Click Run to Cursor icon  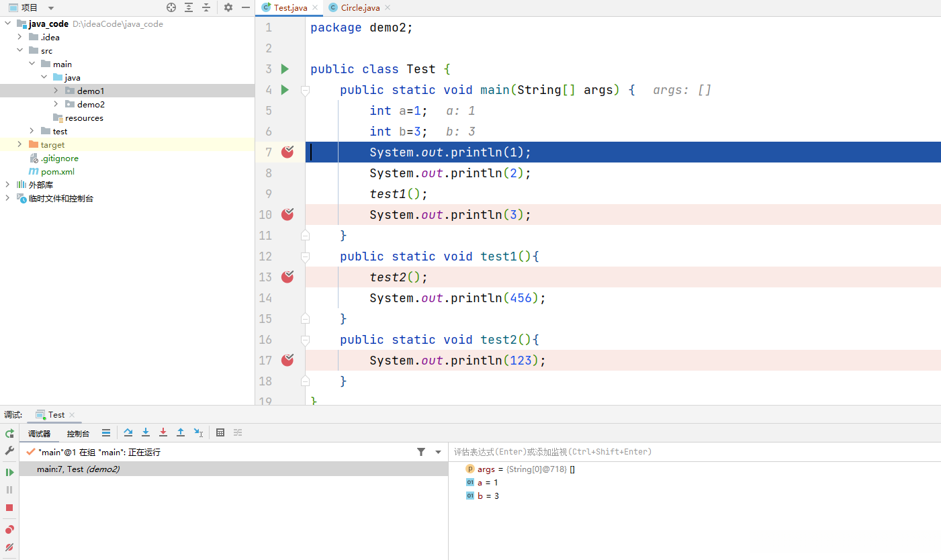[x=198, y=433]
